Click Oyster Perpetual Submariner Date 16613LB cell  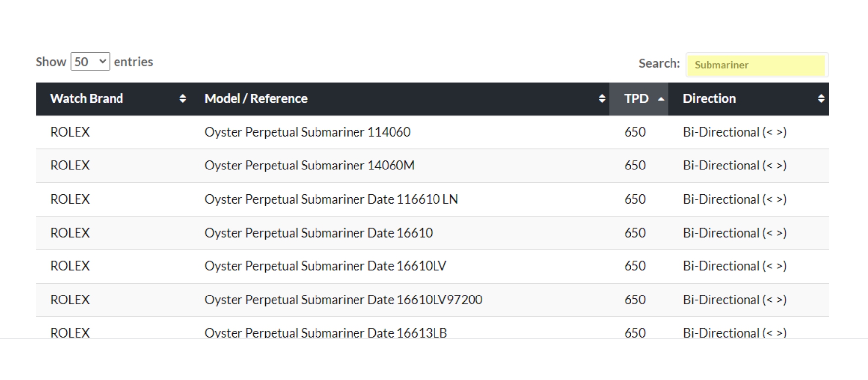pos(325,332)
